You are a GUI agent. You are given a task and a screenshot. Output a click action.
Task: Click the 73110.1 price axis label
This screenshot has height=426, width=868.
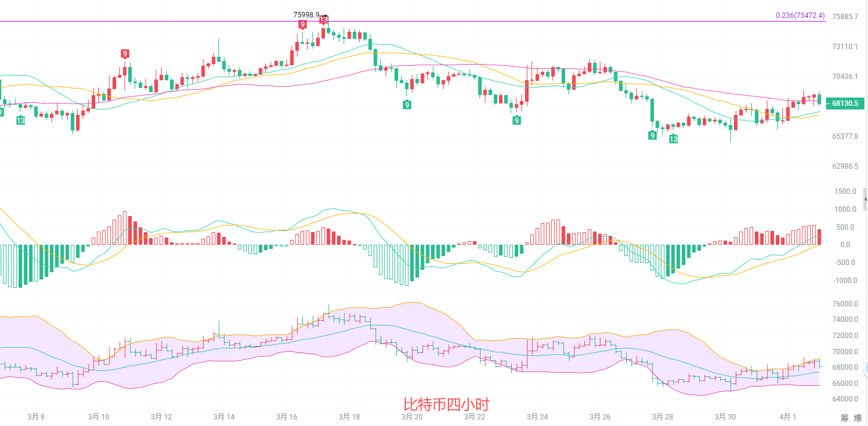(846, 47)
